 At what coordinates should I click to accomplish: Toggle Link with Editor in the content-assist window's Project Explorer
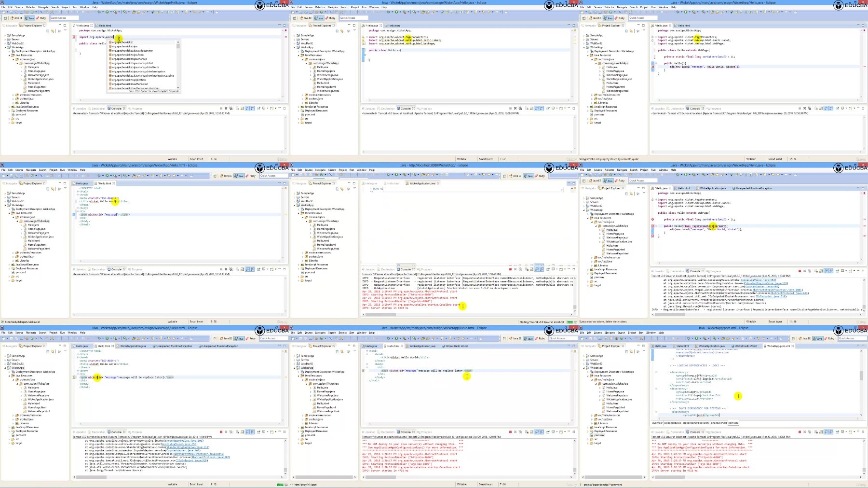tap(53, 31)
